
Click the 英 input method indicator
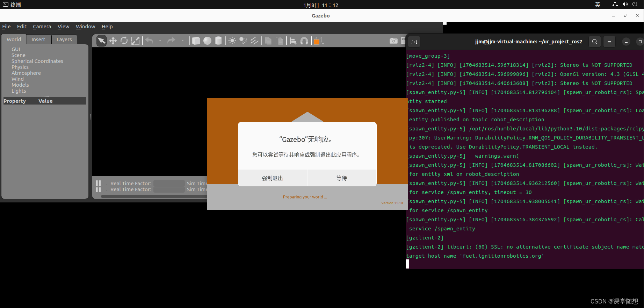coord(598,5)
